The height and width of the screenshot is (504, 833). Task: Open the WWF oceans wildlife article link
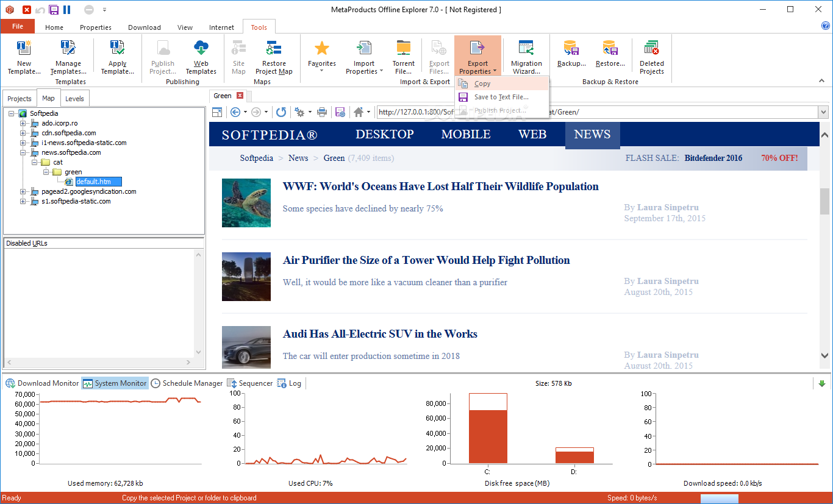440,186
